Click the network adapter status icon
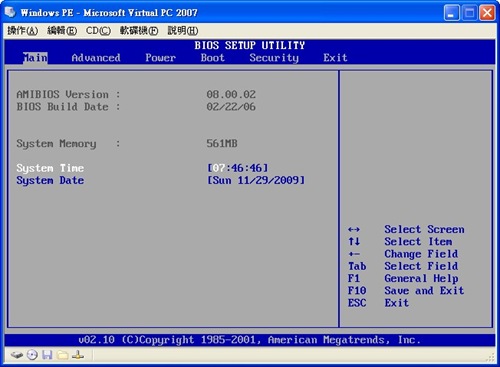Screen dimensions: 500x367 click(x=78, y=355)
